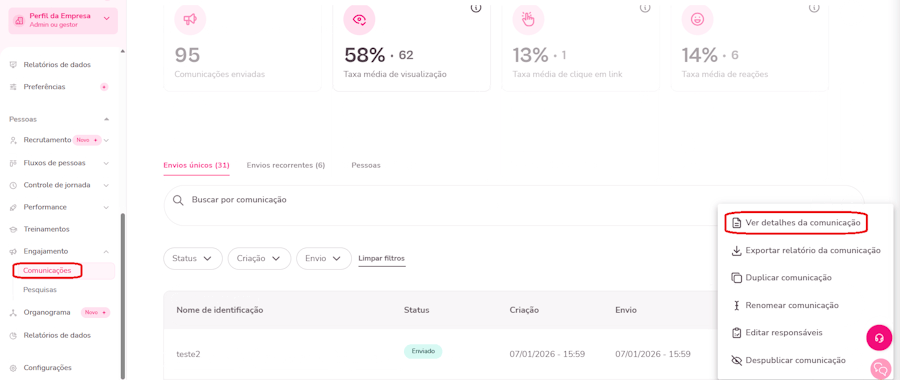
Task: Click the Engajamento megaphone icon
Action: pyautogui.click(x=13, y=251)
